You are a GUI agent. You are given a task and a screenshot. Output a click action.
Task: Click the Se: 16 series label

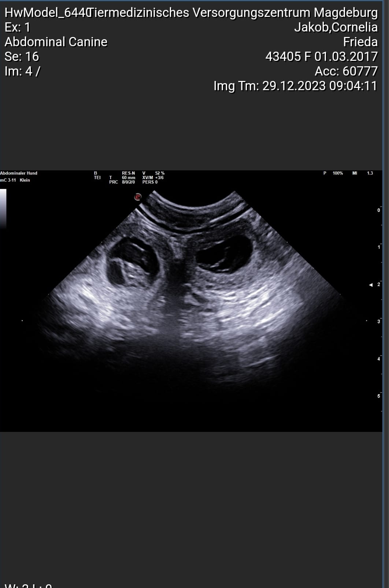(x=22, y=57)
